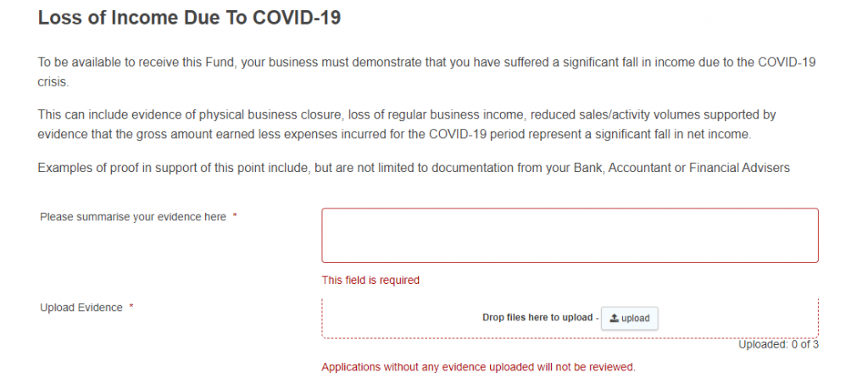
Task: Click the "Drop files here to upload" text
Action: [537, 318]
